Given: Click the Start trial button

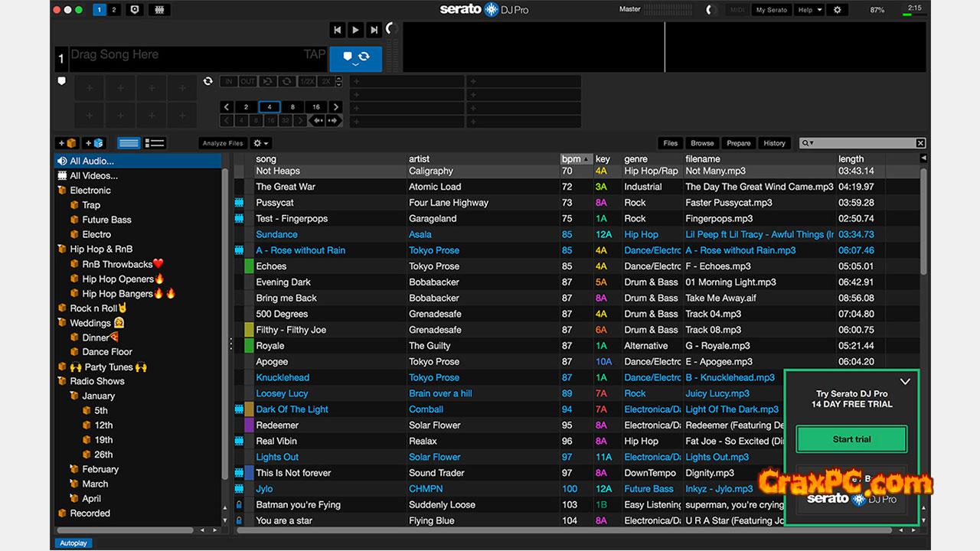Looking at the screenshot, I should click(x=851, y=439).
